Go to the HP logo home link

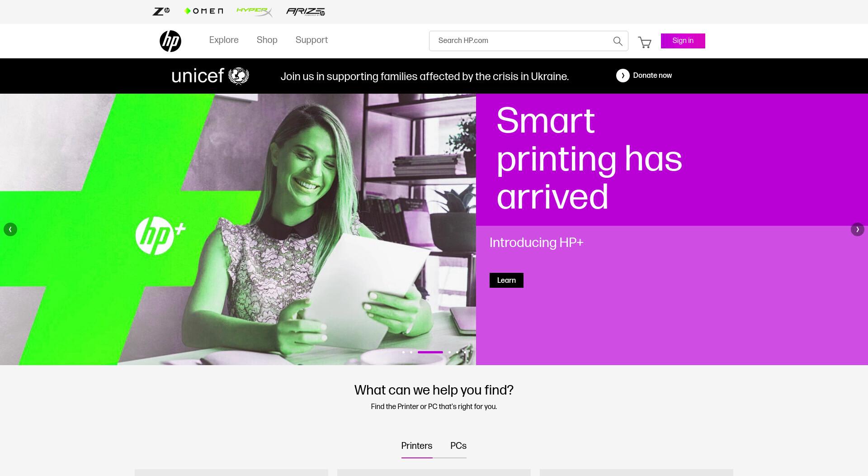pos(170,41)
